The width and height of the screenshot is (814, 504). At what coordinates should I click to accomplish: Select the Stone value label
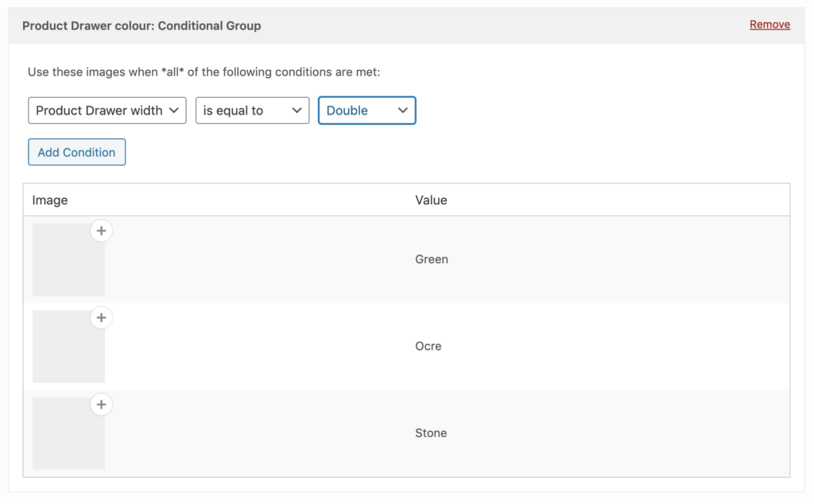pos(431,432)
